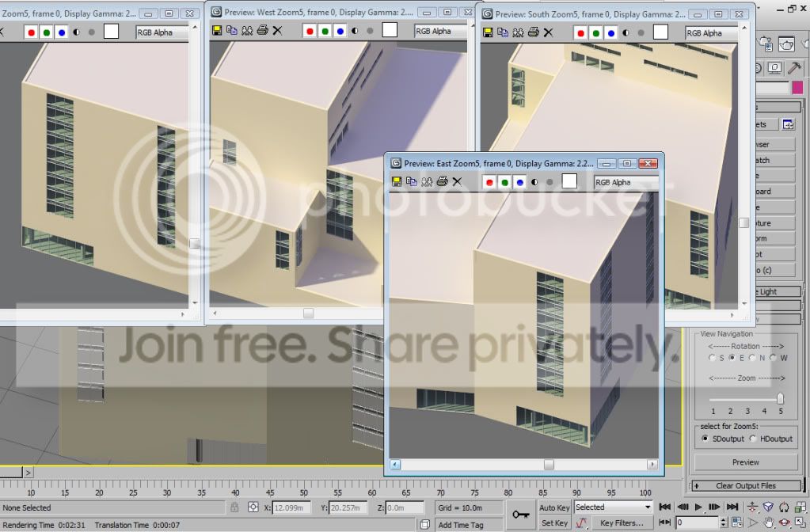
Task: Open RGB Alpha dropdown in leftmost preview window
Action: point(162,32)
